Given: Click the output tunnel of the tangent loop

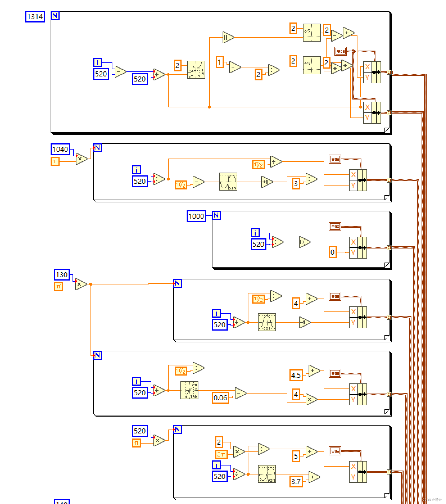Looking at the screenshot, I should point(389,394).
